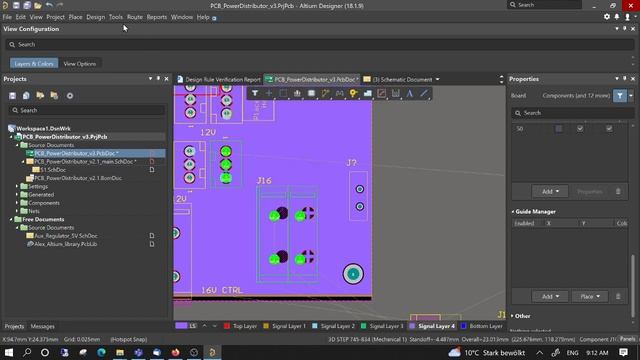The image size is (640, 360).
Task: Expand the Components folder in project tree
Action: pyautogui.click(x=17, y=202)
